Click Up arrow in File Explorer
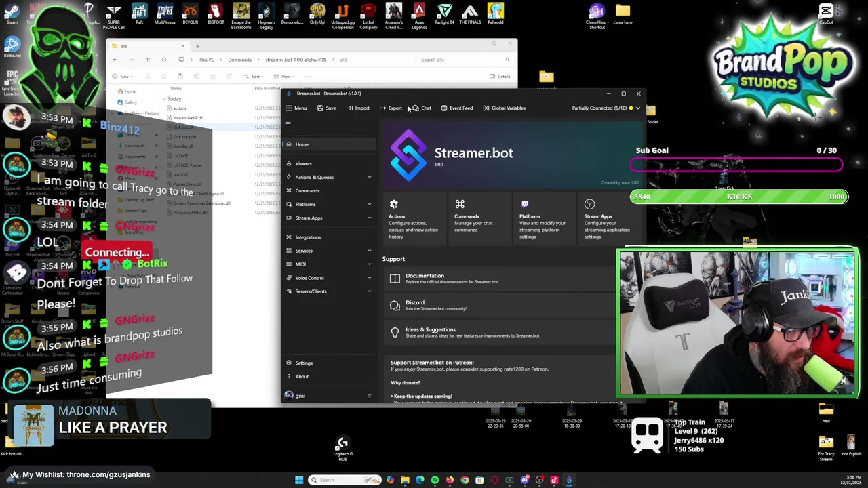868x488 pixels. pos(147,60)
